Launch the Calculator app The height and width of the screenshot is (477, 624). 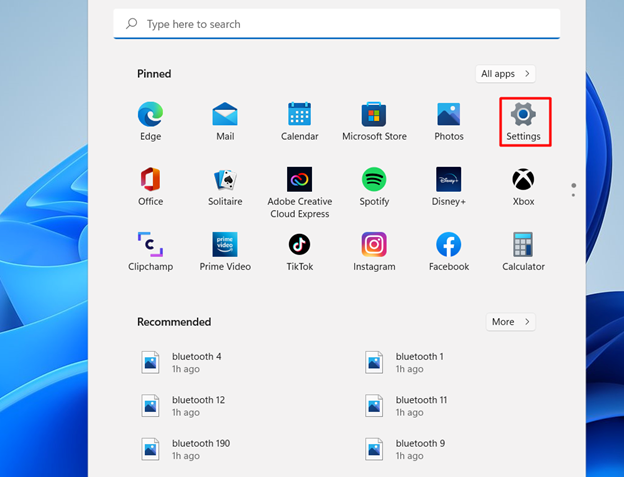[523, 245]
